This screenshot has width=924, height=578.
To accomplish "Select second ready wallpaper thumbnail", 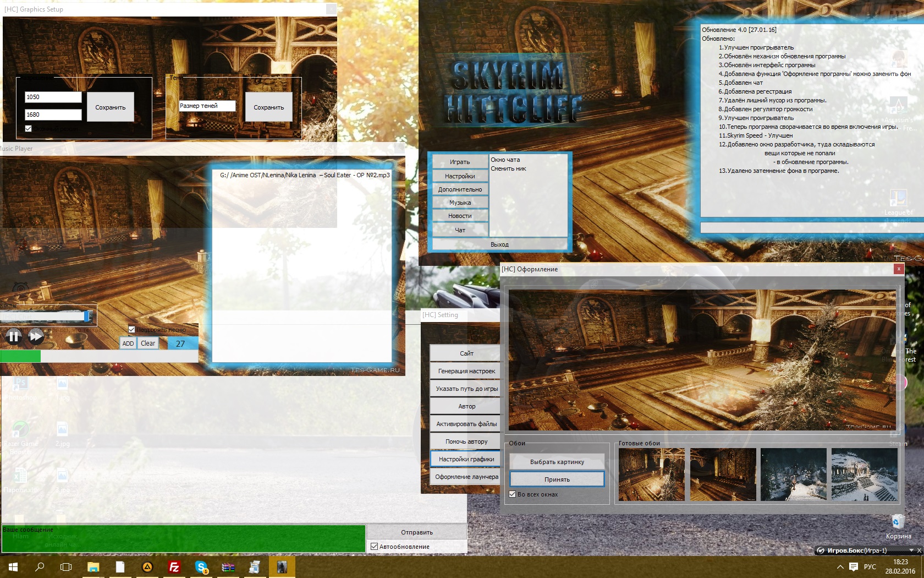I will (x=723, y=475).
